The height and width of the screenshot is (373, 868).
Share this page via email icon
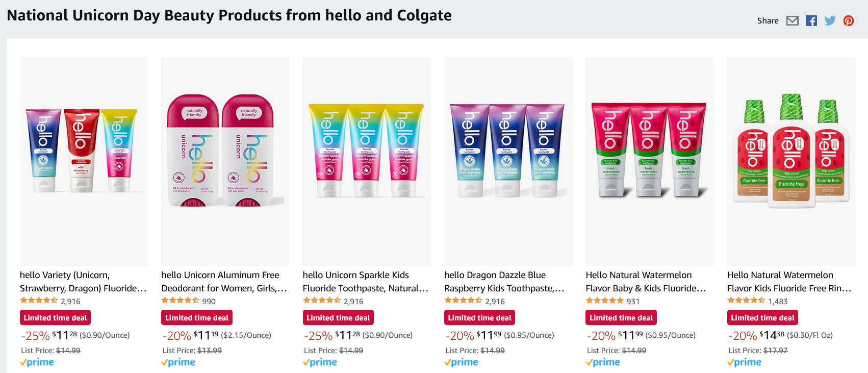(792, 21)
